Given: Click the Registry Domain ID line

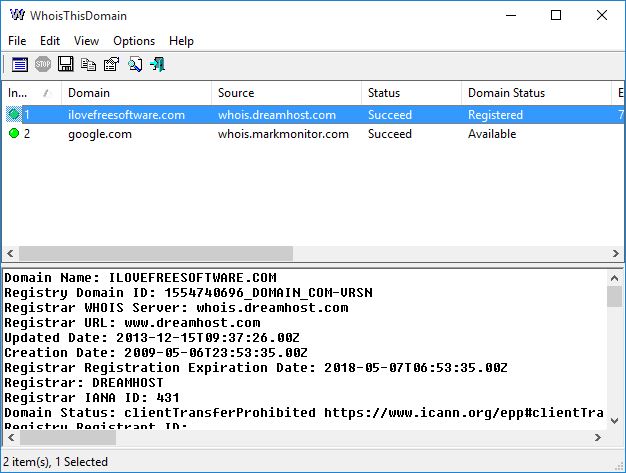Looking at the screenshot, I should pyautogui.click(x=188, y=293).
